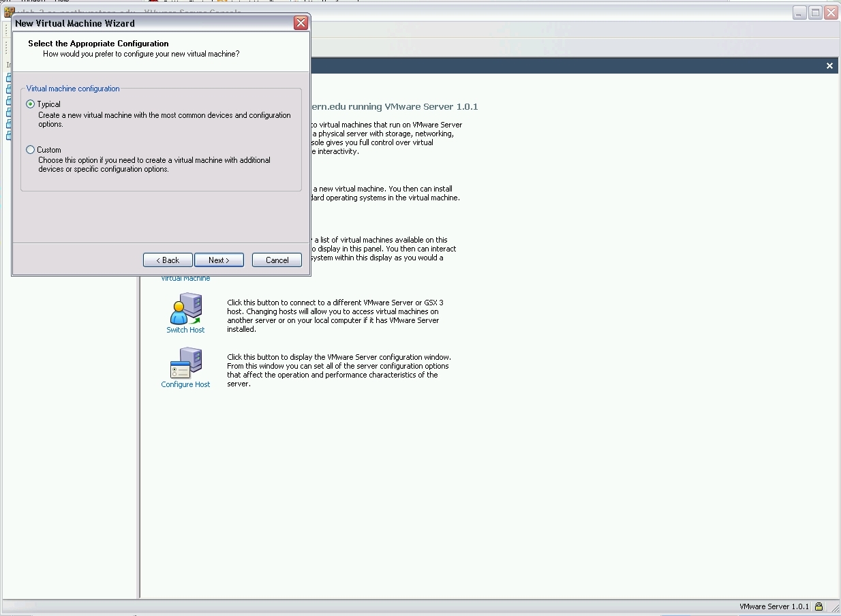The height and width of the screenshot is (616, 841).
Task: Click the VMware Server Console title icon
Action: 9,12
